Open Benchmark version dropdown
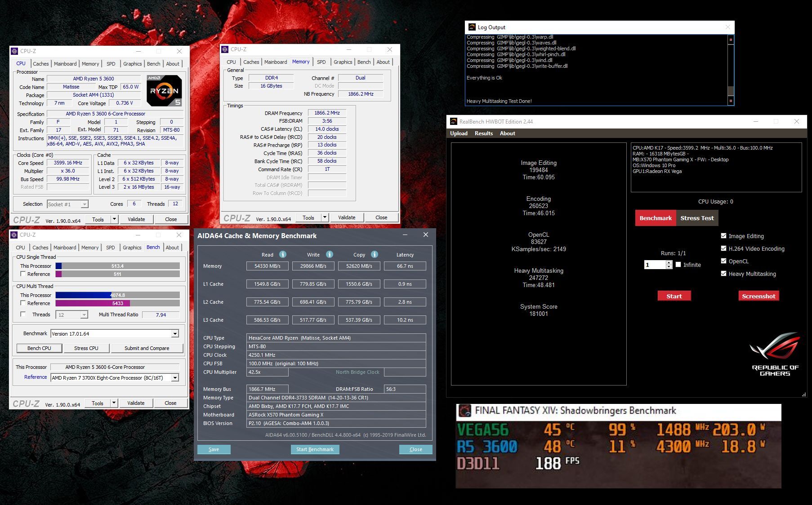Image resolution: width=812 pixels, height=505 pixels. [x=175, y=334]
